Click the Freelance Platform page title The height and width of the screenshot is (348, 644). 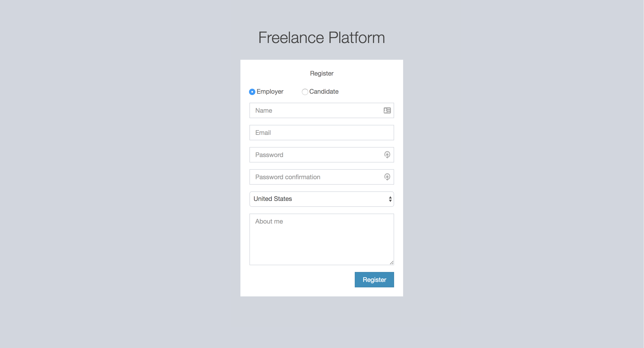322,37
